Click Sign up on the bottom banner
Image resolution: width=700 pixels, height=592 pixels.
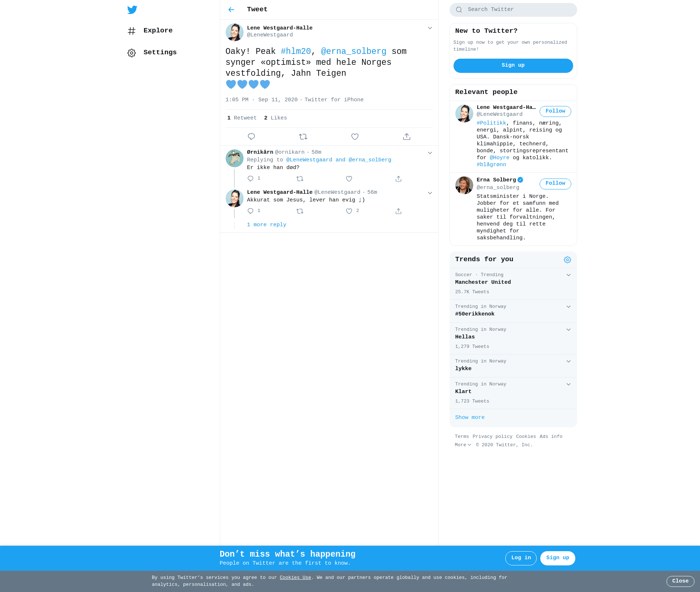[x=557, y=558]
